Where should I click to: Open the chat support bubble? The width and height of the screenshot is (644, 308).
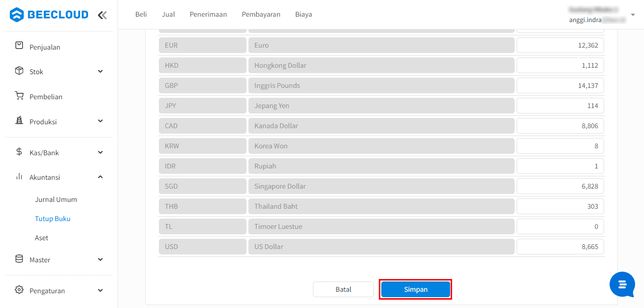[622, 284]
